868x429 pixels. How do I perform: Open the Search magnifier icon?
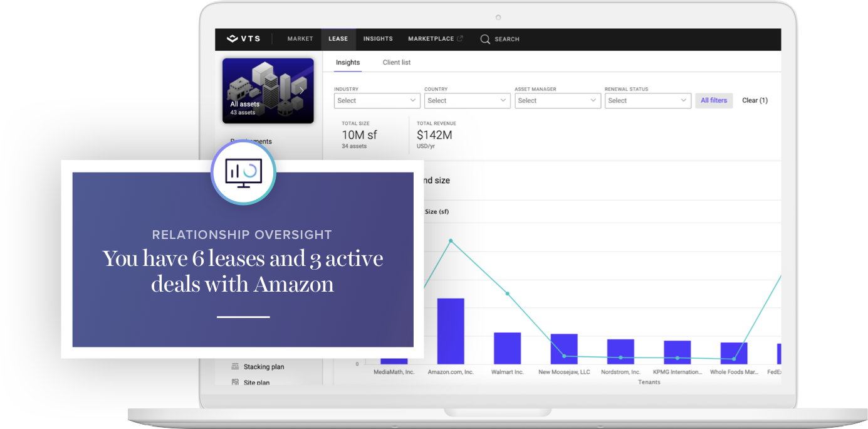coord(485,39)
